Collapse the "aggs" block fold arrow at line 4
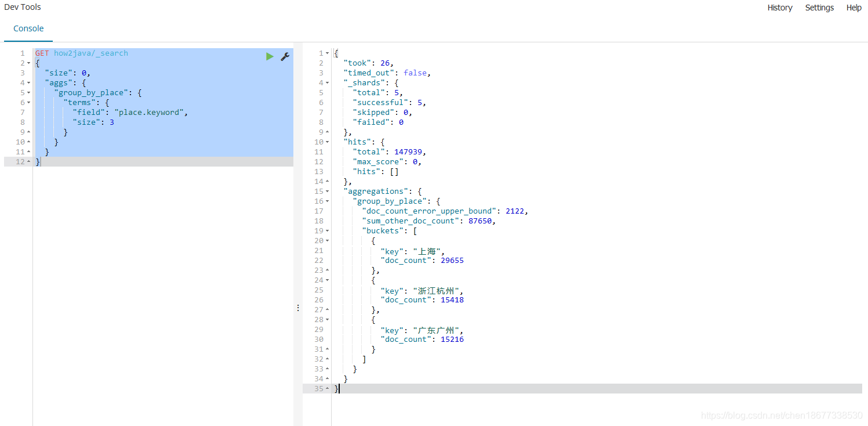Viewport: 868px width, 426px height. coord(29,83)
